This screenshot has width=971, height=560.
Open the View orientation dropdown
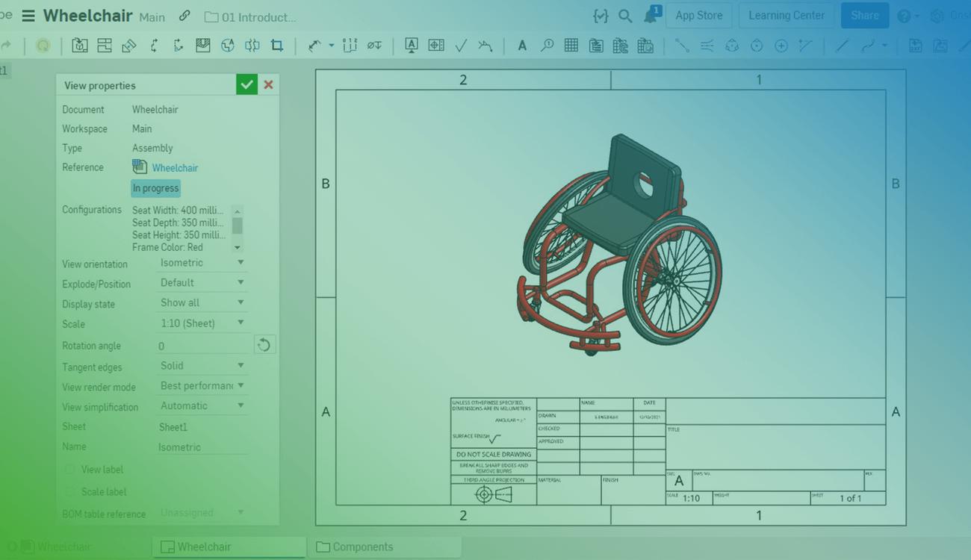pyautogui.click(x=202, y=263)
